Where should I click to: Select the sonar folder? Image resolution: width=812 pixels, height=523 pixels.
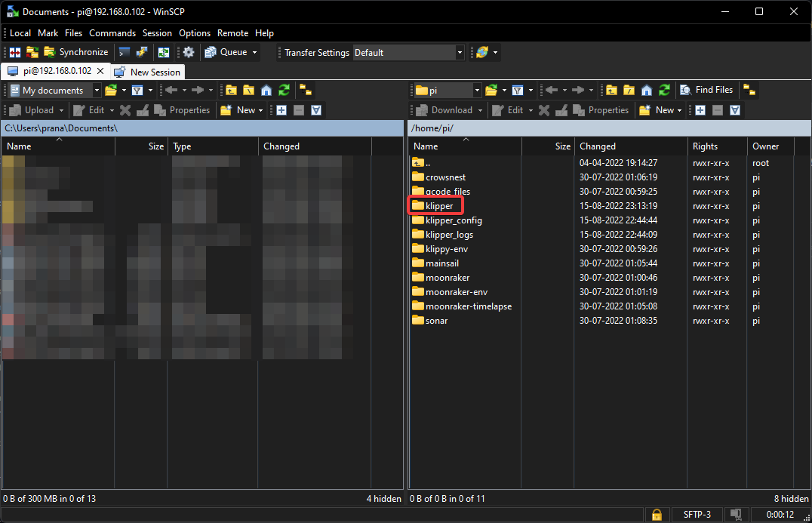coord(430,321)
